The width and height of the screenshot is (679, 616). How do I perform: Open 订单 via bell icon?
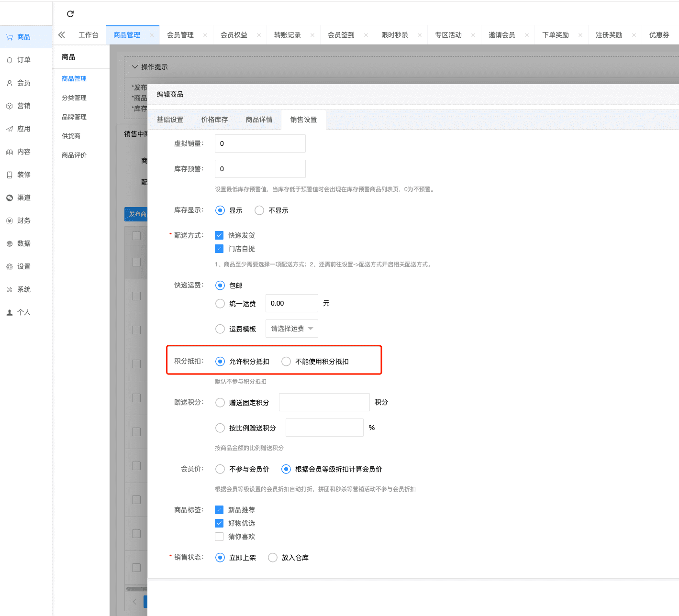(x=10, y=60)
